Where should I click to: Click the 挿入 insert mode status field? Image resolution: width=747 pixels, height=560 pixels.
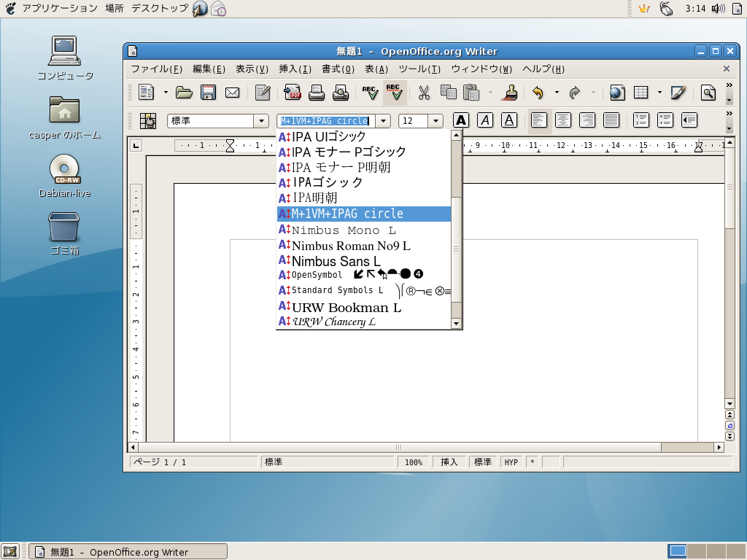tap(449, 462)
